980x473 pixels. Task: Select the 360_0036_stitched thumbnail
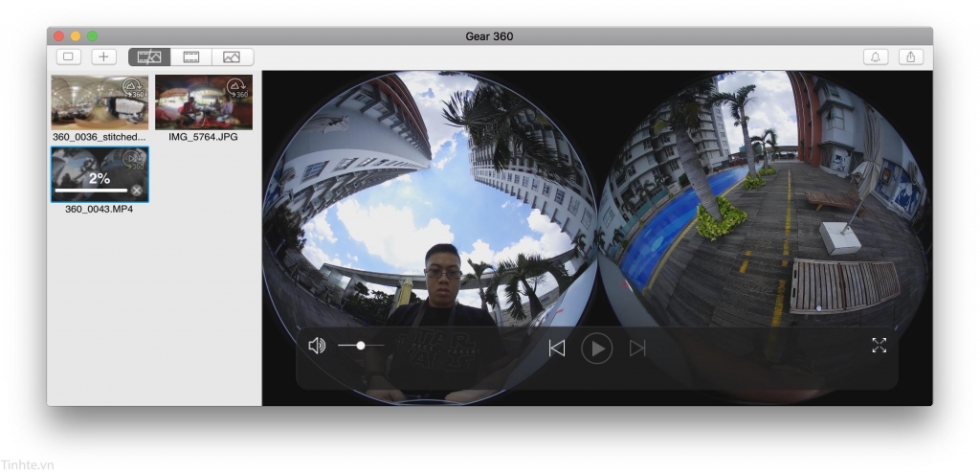[100, 102]
